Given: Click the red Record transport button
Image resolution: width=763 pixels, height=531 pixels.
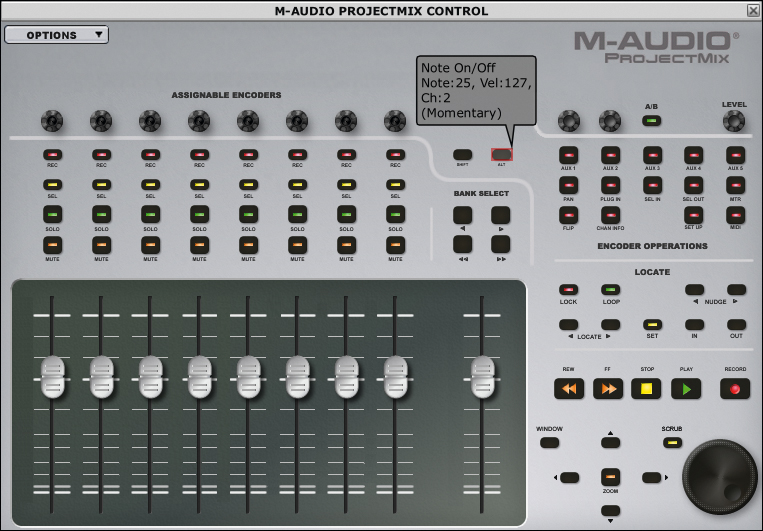Looking at the screenshot, I should [735, 388].
